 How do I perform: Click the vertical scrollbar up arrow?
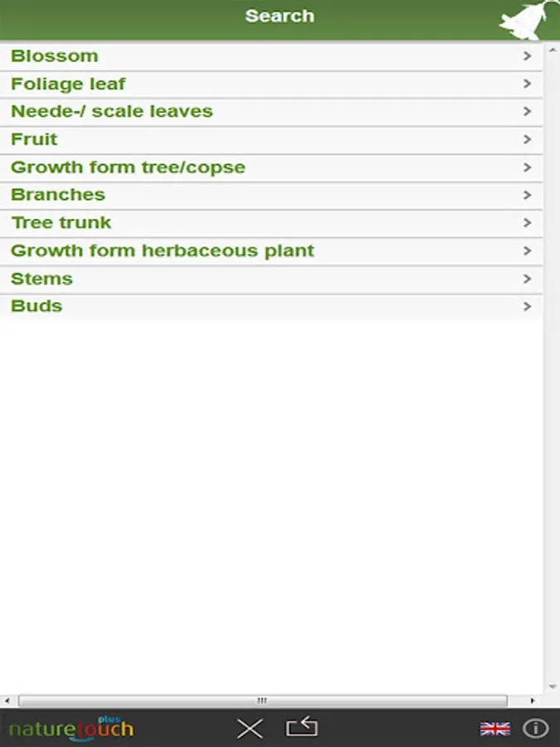tap(553, 51)
